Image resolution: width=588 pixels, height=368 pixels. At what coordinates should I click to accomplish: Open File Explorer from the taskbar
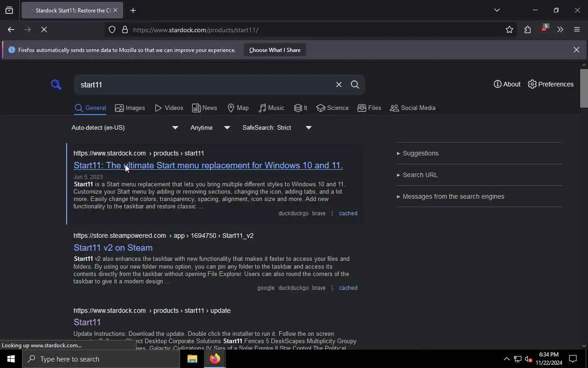tap(192, 359)
